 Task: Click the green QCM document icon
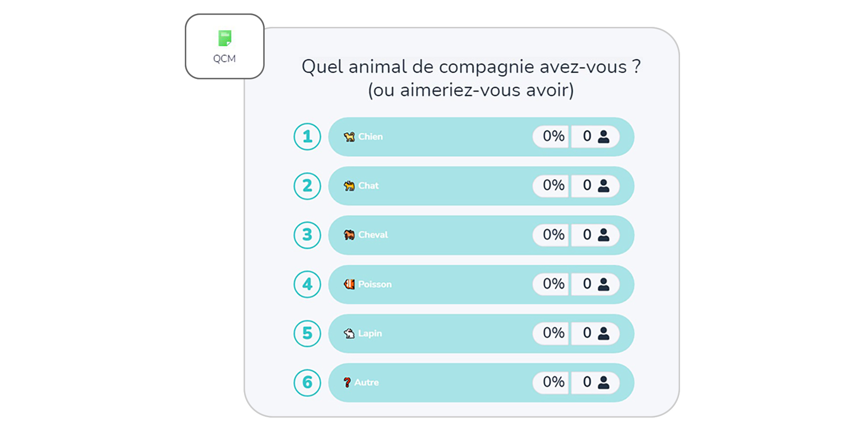click(224, 39)
